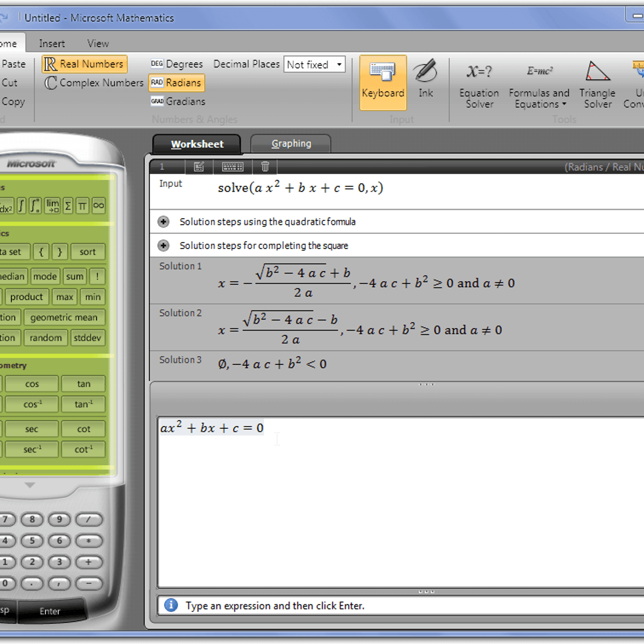Insert the left curly brace
644x644 pixels.
pos(41,252)
